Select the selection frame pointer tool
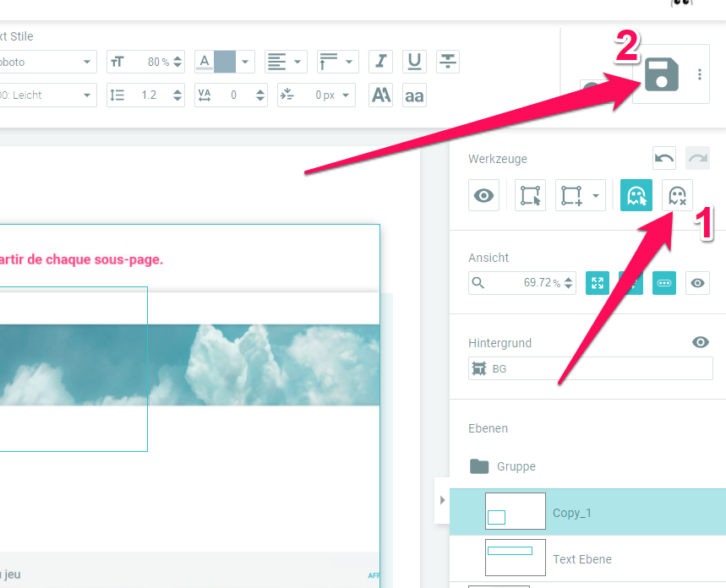This screenshot has width=726, height=588. [x=530, y=195]
